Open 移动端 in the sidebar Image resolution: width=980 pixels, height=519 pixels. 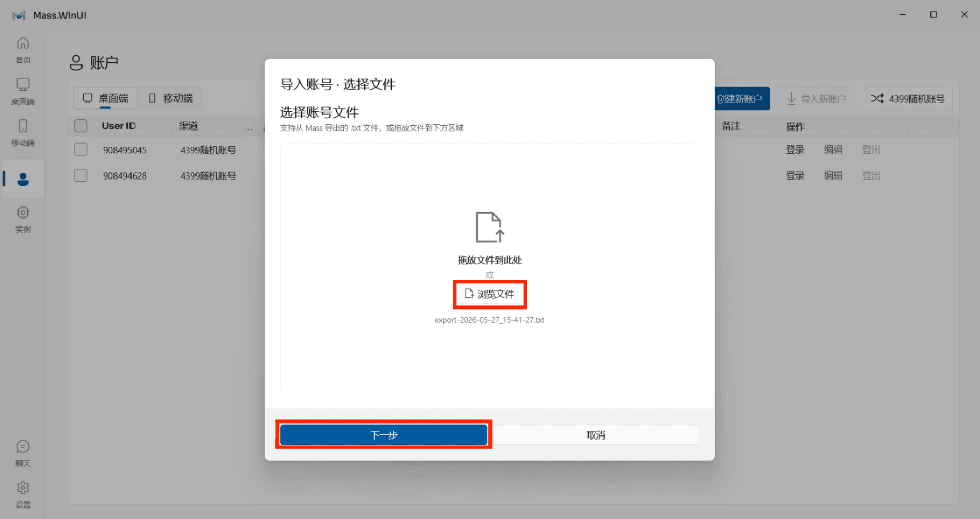tap(23, 133)
